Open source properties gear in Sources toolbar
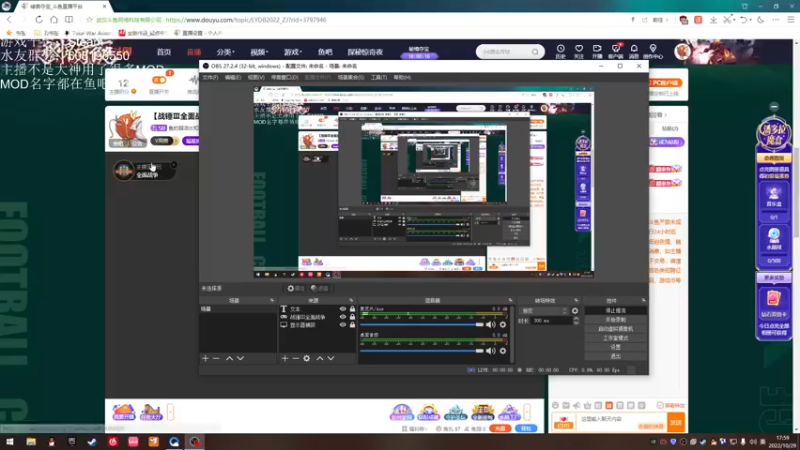 (x=307, y=359)
